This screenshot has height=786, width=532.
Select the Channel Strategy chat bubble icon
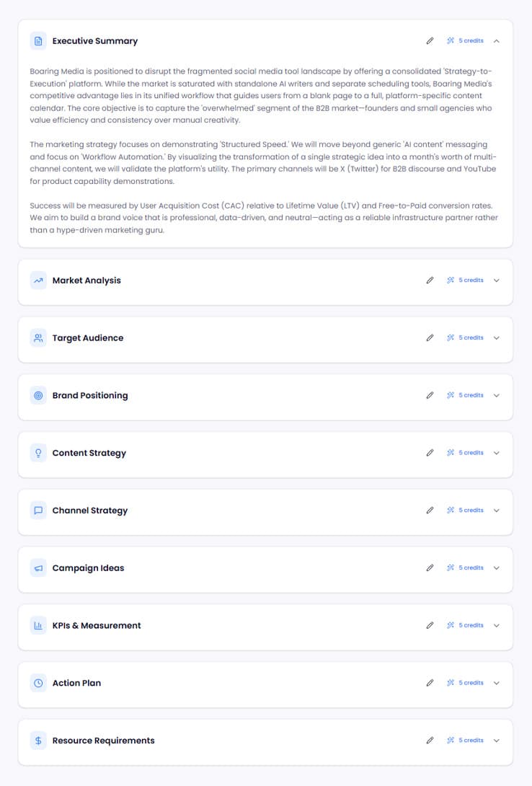point(37,510)
